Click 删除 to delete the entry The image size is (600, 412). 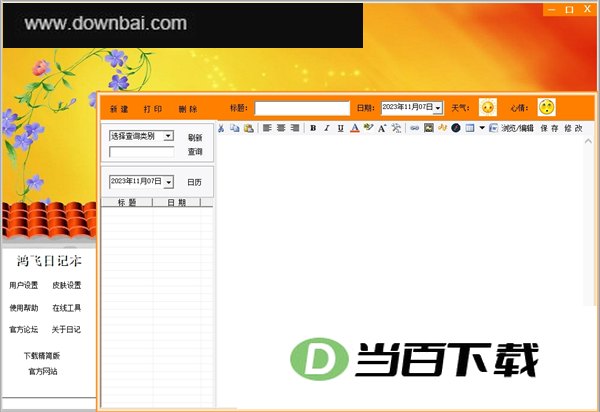coord(188,109)
